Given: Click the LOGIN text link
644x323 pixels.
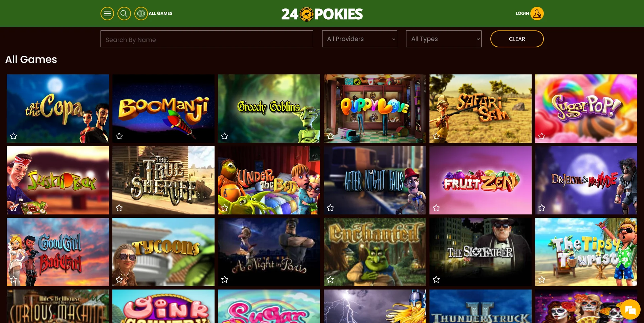Looking at the screenshot, I should 522,14.
